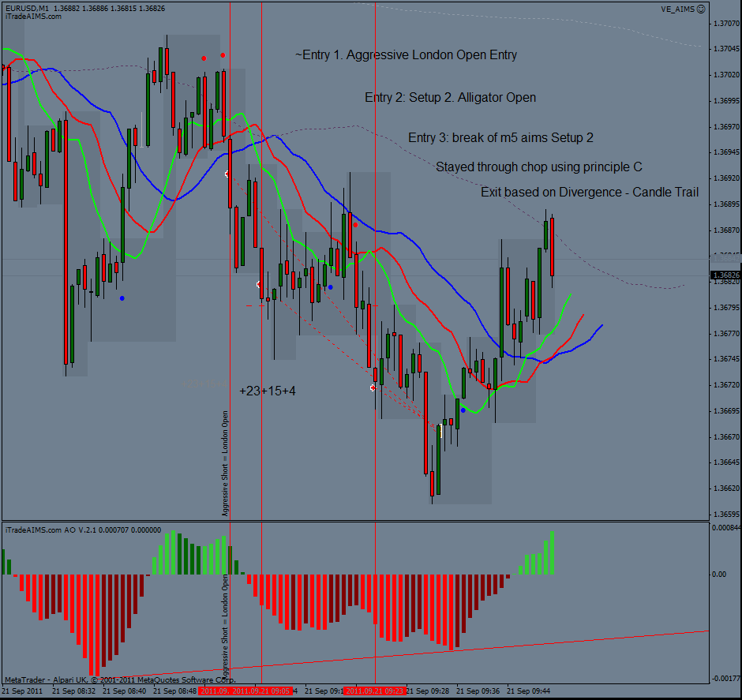Screen dimensions: 742x700
Task: Click the 1.36870 price scale value
Action: pos(726,230)
